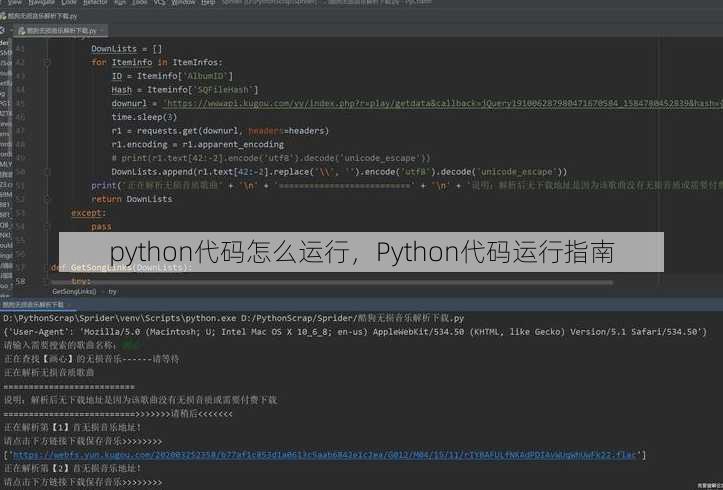Click line number 58 in gutter

coord(21,281)
